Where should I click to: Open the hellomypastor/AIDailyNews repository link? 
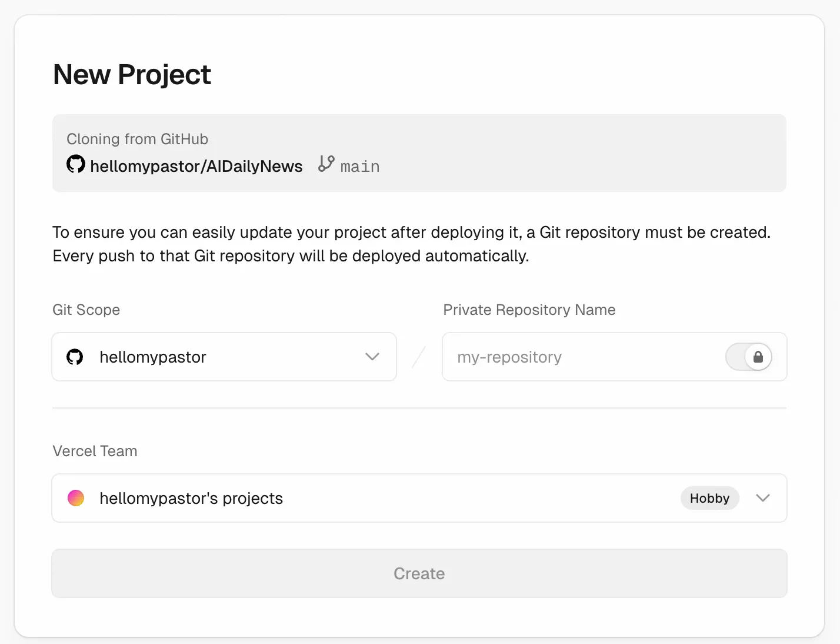196,166
